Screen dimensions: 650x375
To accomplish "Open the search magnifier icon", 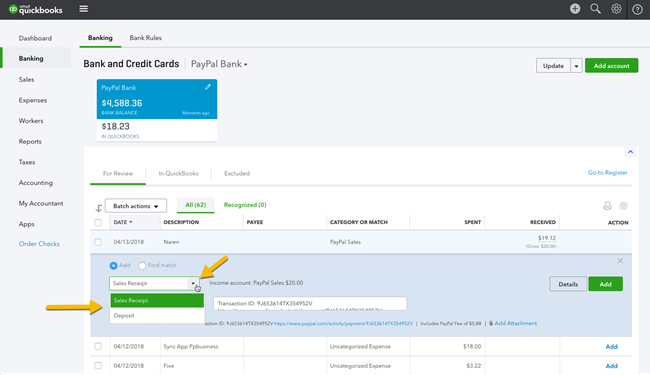I will point(595,9).
